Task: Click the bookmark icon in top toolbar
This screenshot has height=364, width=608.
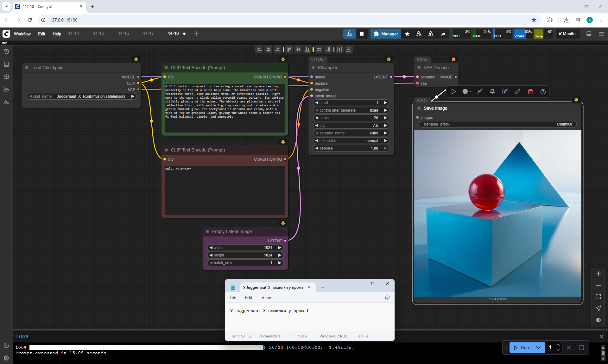Action: 362,34
